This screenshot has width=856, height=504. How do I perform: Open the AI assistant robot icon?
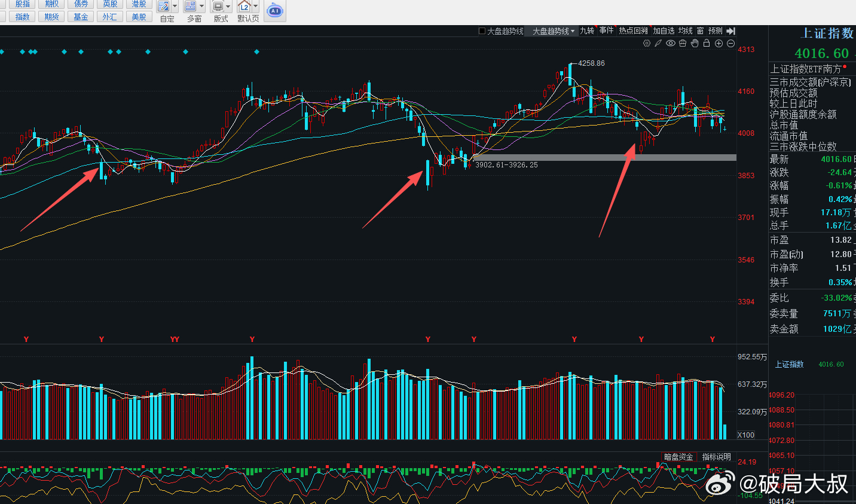point(274,11)
